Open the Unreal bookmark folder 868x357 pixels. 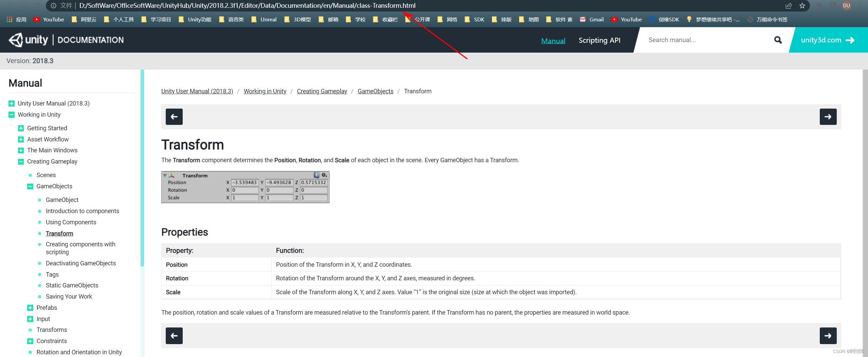click(264, 19)
